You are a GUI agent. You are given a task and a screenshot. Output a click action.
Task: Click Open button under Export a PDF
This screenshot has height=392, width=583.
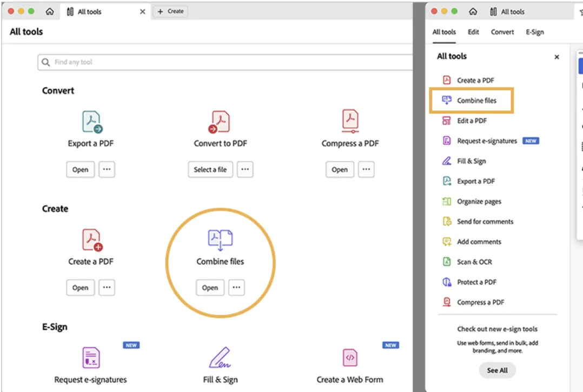80,169
